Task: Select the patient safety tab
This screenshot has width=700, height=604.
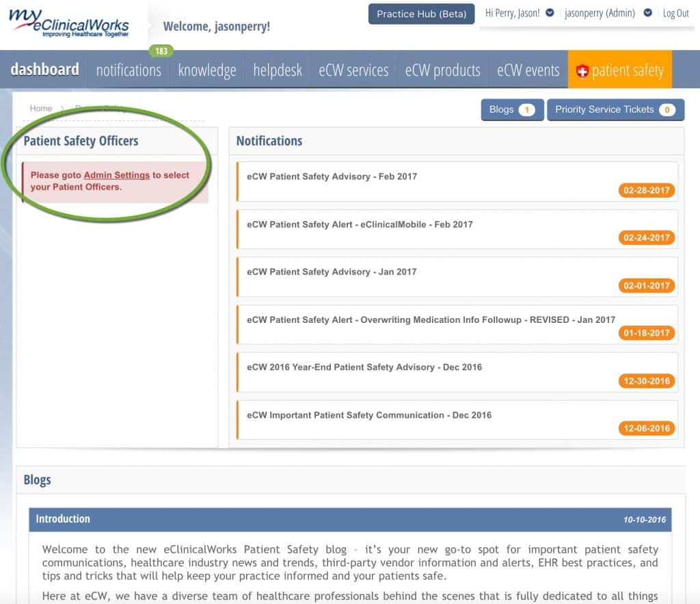Action: tap(619, 70)
